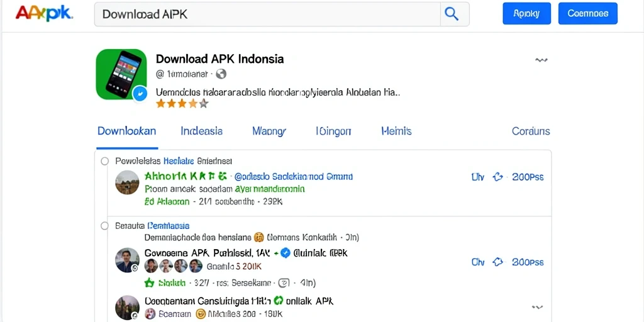Click the comment icon next to Sersekane

[x=284, y=282]
